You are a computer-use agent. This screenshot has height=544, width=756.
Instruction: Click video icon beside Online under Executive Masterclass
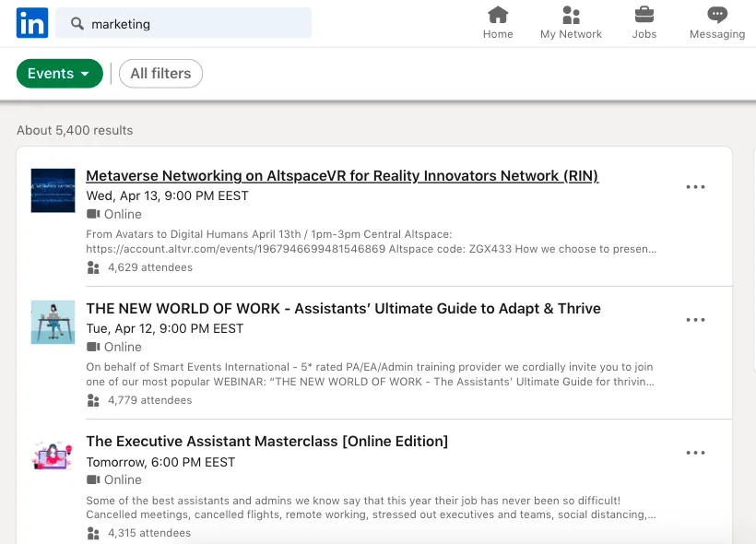pyautogui.click(x=93, y=479)
